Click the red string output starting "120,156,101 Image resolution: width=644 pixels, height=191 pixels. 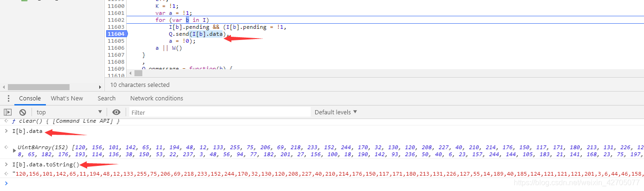click(328, 173)
